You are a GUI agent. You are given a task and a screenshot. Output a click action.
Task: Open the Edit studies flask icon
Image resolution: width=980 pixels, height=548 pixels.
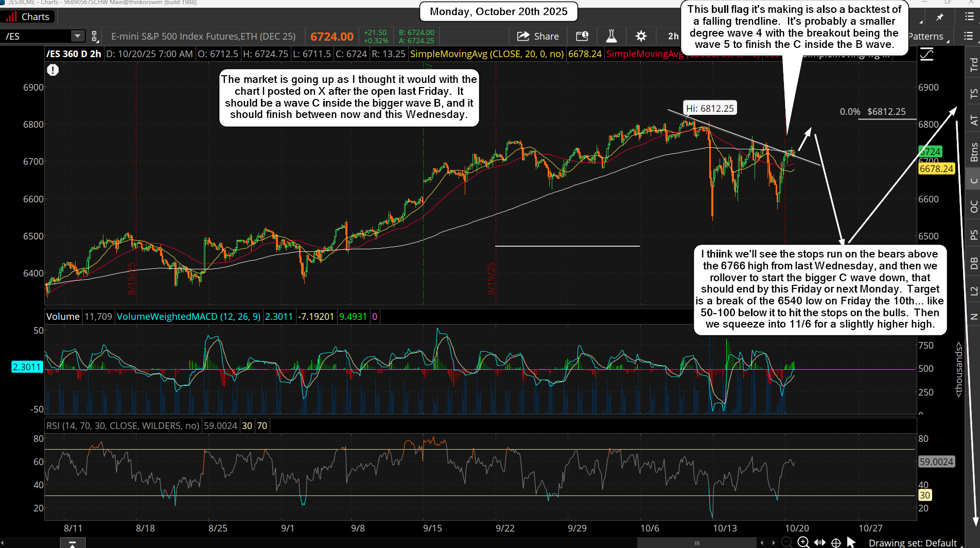[x=611, y=36]
